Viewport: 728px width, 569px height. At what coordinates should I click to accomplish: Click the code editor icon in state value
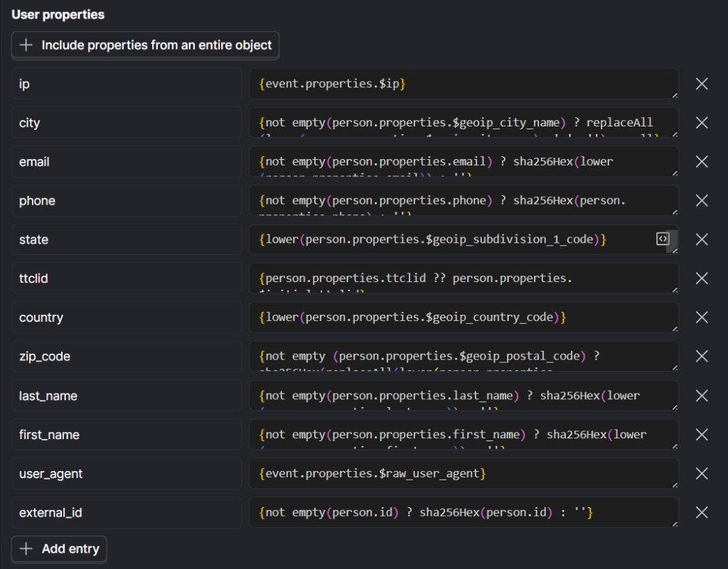pyautogui.click(x=663, y=239)
